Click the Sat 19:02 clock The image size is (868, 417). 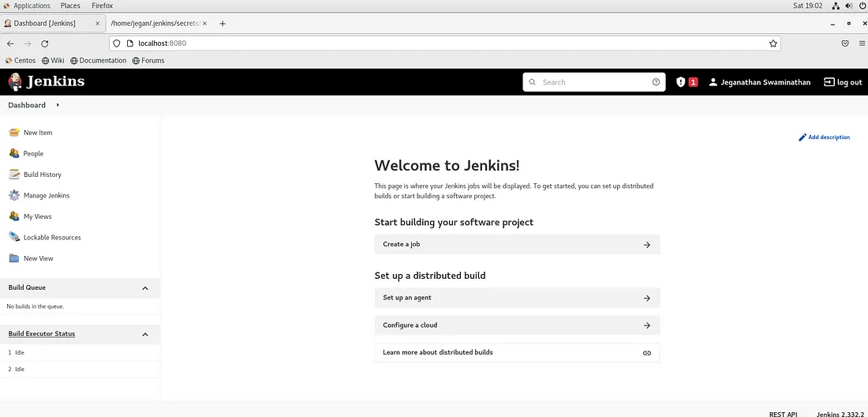click(x=808, y=6)
